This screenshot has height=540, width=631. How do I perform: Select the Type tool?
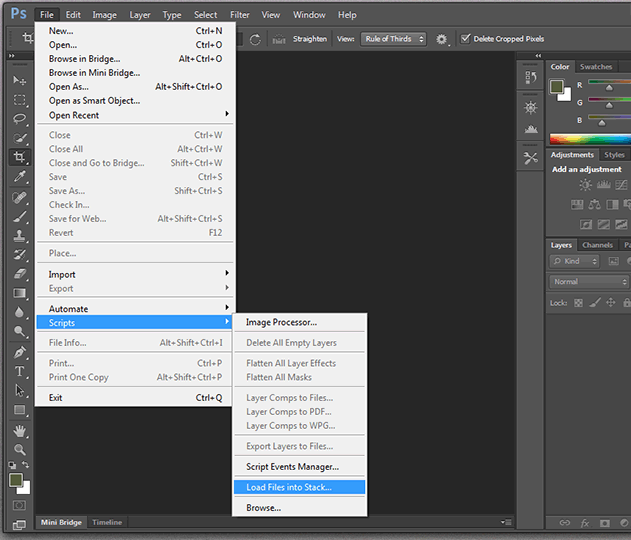(19, 371)
